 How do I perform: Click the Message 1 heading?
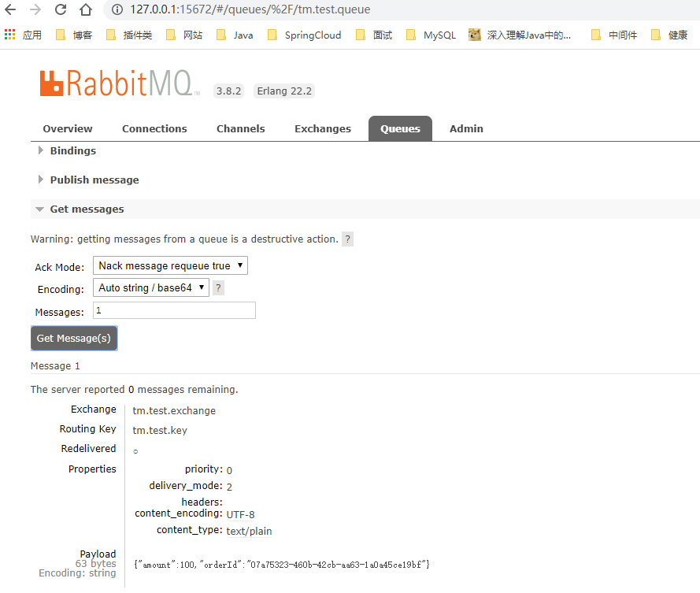[55, 366]
